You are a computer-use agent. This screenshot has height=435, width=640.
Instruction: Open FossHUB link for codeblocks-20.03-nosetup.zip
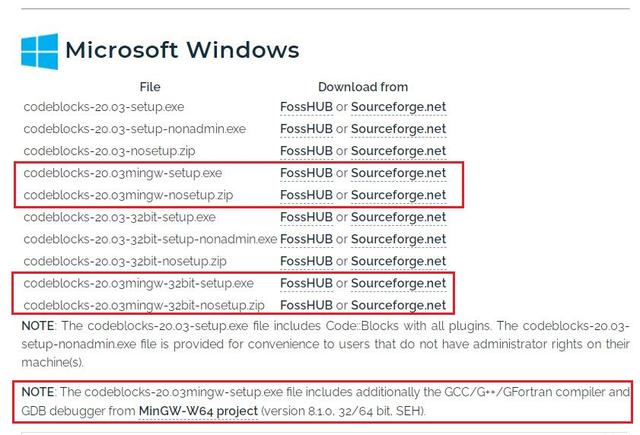click(307, 151)
